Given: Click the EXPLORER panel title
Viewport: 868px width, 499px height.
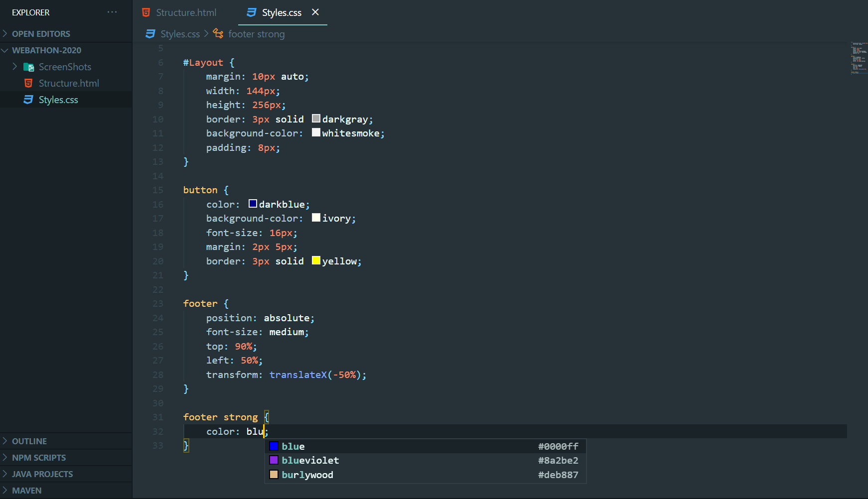Looking at the screenshot, I should 31,12.
